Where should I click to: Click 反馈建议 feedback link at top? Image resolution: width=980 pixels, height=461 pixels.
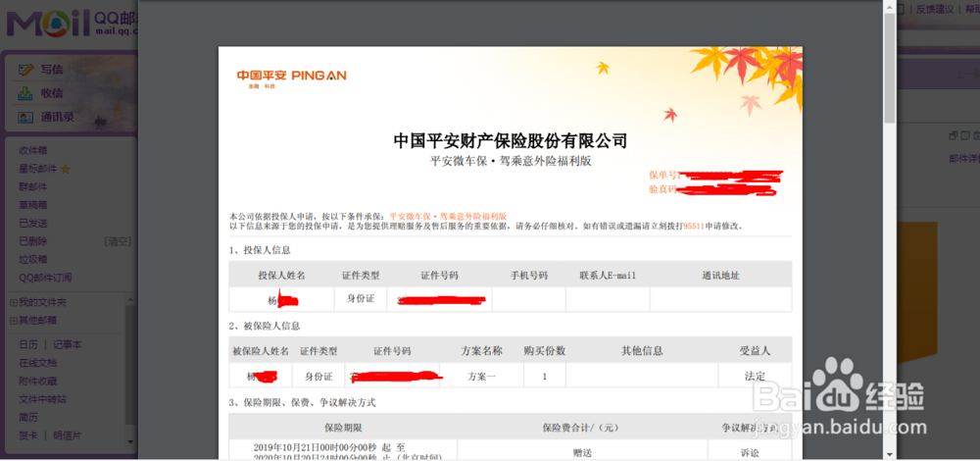coord(935,9)
